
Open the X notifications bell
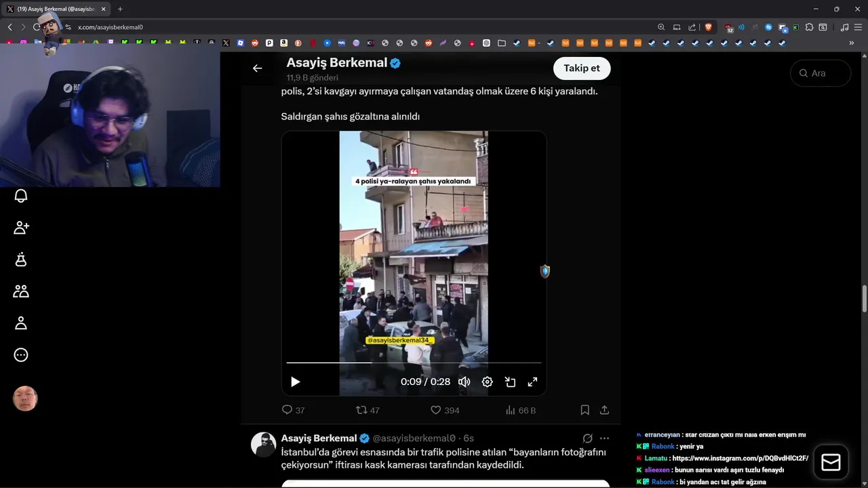(x=21, y=196)
